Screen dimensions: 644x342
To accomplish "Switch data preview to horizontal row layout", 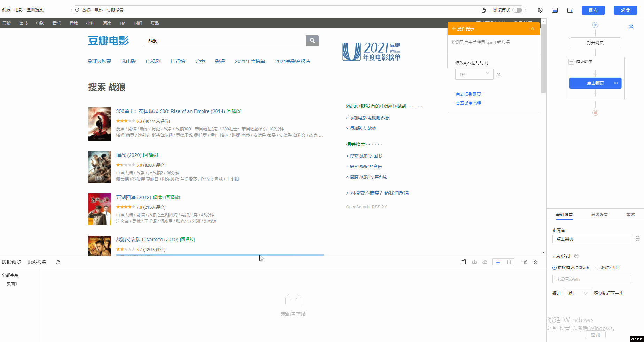I will [x=498, y=262].
